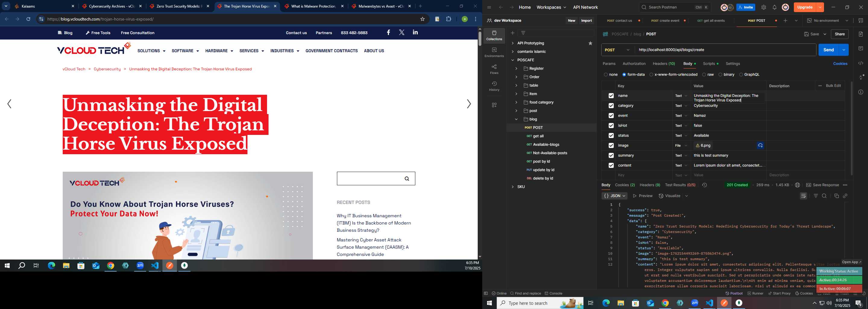868x309 pixels.
Task: Switch to the Scripts request tab
Action: [x=710, y=64]
